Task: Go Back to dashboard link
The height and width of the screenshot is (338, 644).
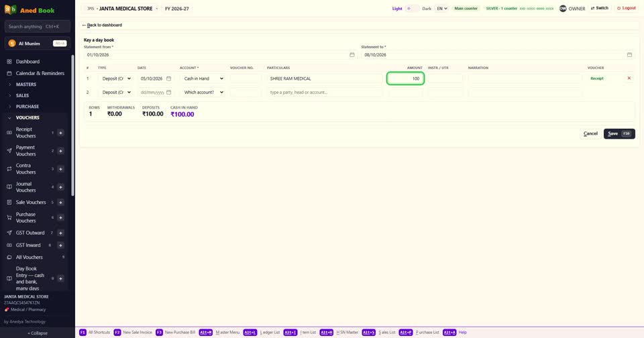Action: tap(102, 25)
